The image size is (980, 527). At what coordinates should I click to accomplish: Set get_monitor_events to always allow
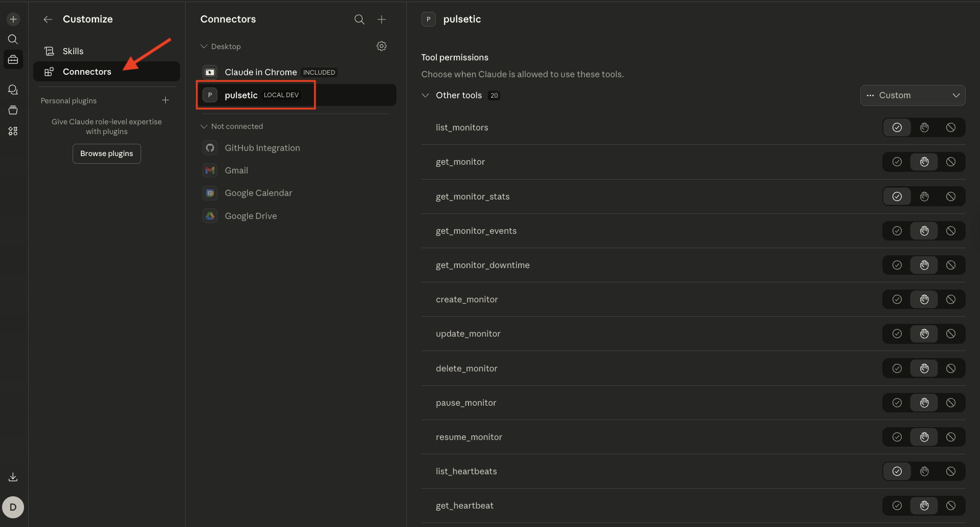coord(897,231)
